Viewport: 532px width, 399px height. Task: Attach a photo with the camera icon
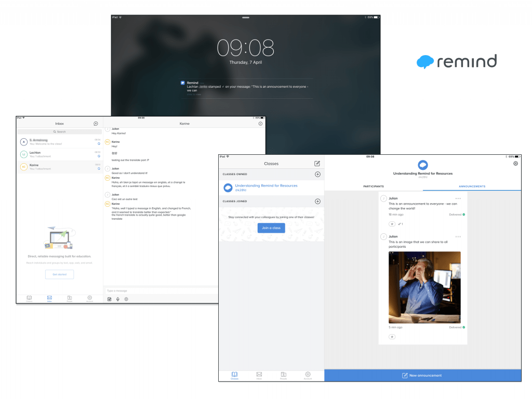coord(109,299)
